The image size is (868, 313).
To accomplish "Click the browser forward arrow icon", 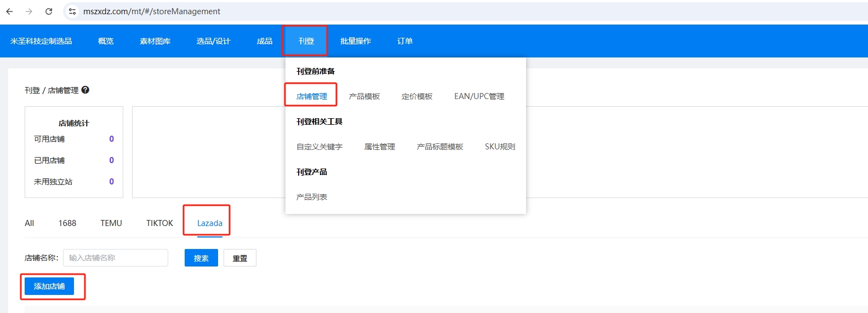I will (x=29, y=11).
